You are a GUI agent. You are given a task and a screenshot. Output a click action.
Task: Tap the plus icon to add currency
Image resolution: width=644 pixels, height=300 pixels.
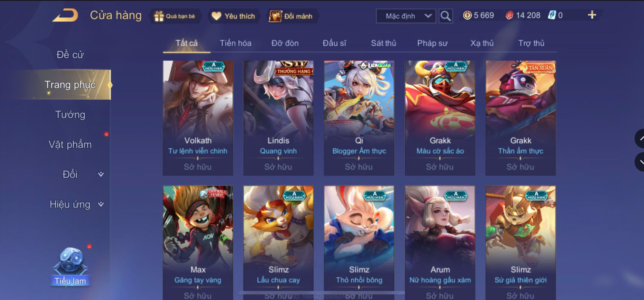point(592,15)
